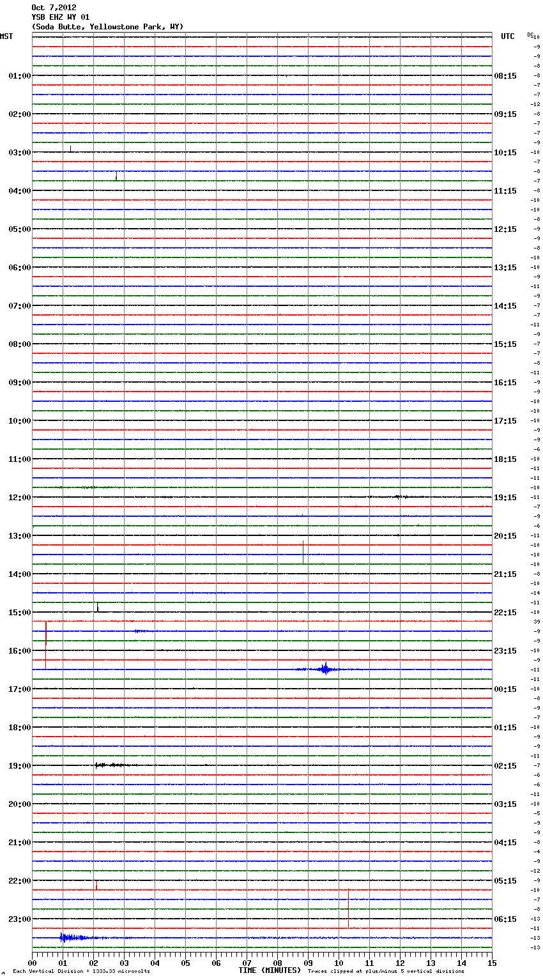Click the 05:00 MST time label

pos(20,229)
